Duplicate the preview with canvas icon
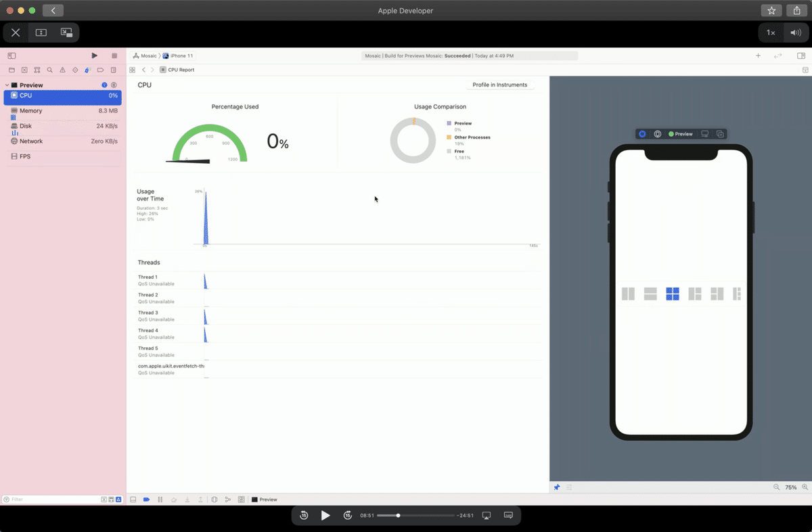Screen dimensions: 812x532 (720, 134)
